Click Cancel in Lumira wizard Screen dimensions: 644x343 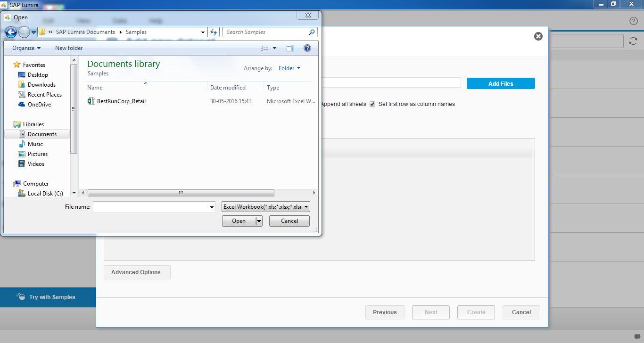click(521, 312)
